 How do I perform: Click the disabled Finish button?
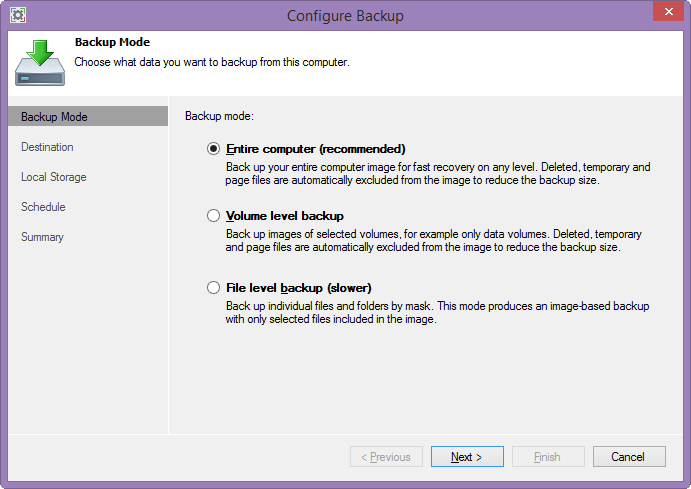click(x=547, y=457)
